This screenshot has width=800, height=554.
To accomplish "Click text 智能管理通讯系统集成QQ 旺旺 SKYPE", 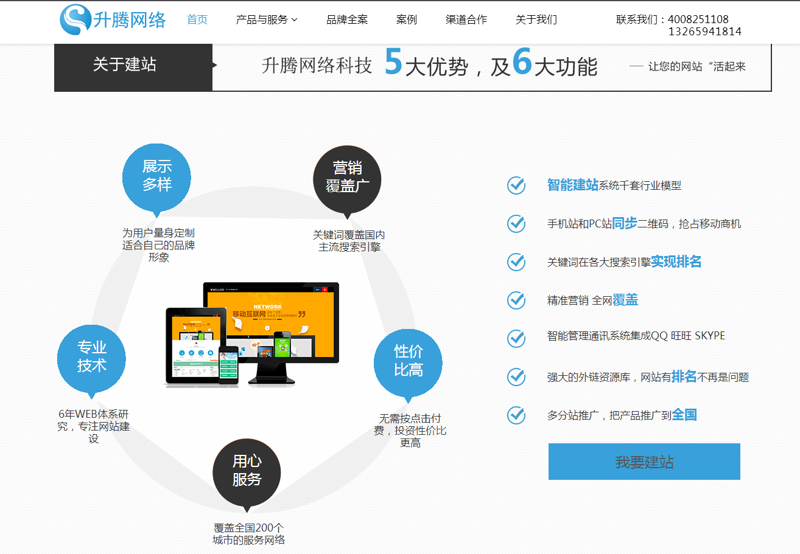I will pyautogui.click(x=636, y=336).
